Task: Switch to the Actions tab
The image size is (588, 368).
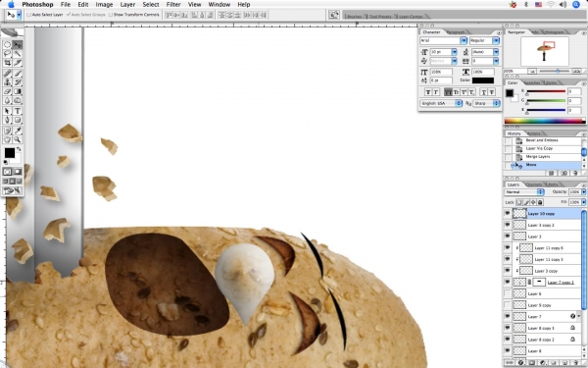Action: tap(534, 133)
